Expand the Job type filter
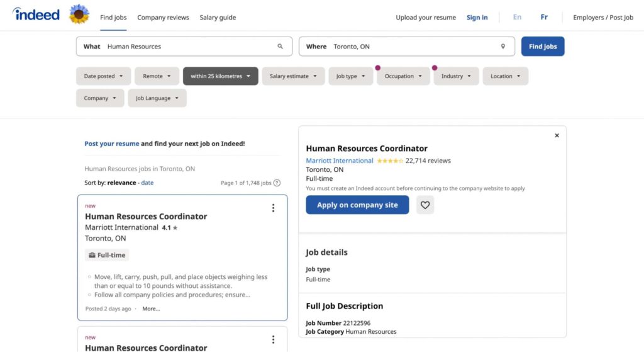This screenshot has height=352, width=644. [x=351, y=76]
